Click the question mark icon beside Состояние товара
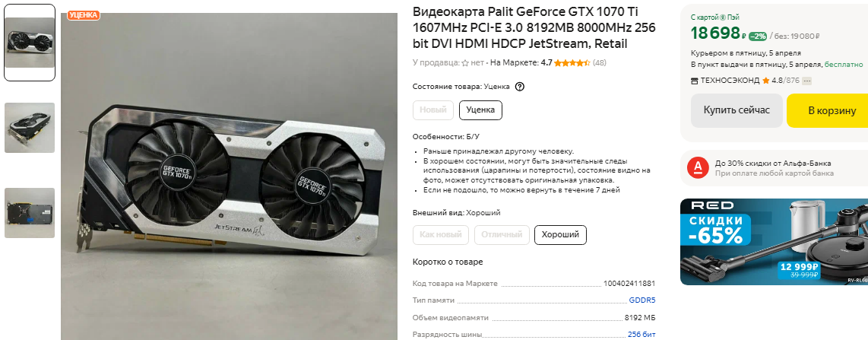The image size is (868, 340). [519, 87]
